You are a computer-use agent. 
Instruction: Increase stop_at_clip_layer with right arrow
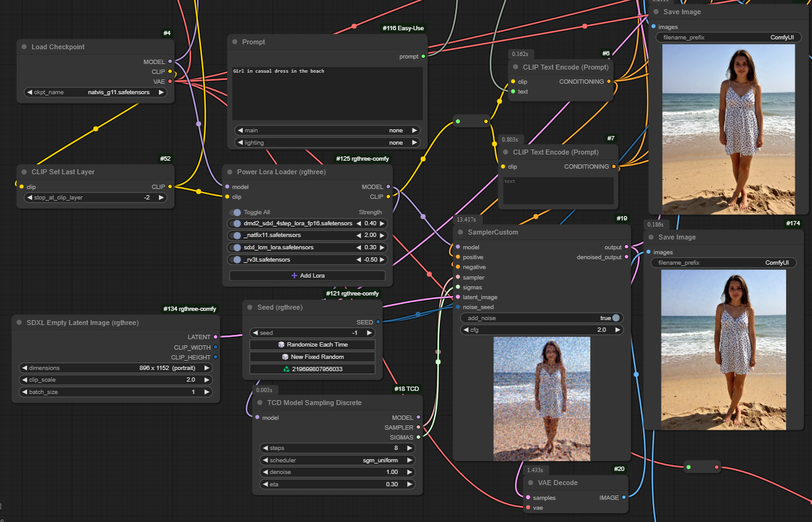[161, 198]
